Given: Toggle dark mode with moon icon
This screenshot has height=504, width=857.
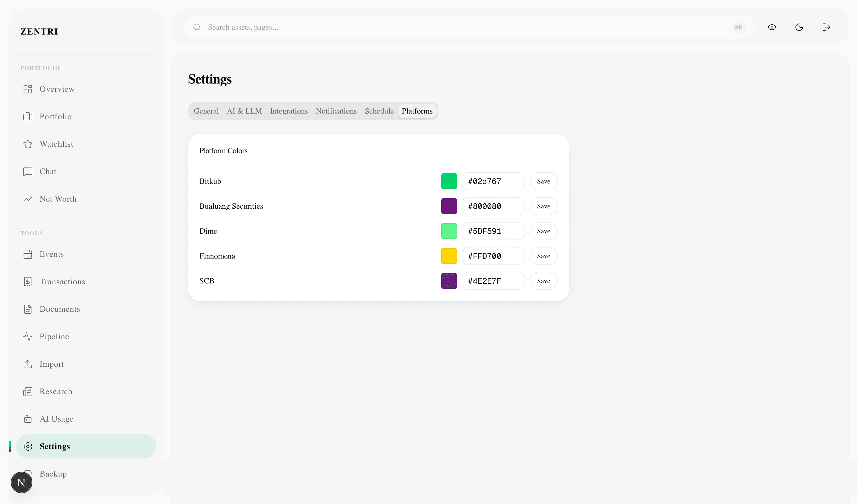Looking at the screenshot, I should click(x=799, y=27).
